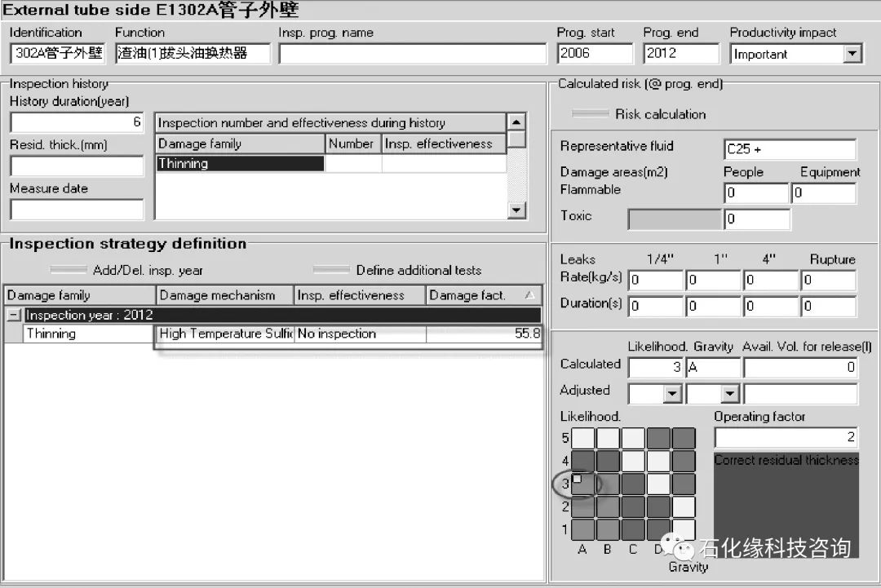Screen dimensions: 881x588
Task: Collapse the Inspection year 2012 node
Action: [14, 315]
